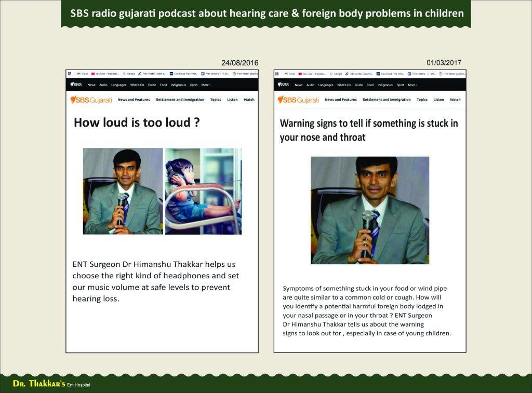Click the white SBS logo on 'Warning signs' page
Image resolution: width=532 pixels, height=393 pixels.
(x=283, y=85)
